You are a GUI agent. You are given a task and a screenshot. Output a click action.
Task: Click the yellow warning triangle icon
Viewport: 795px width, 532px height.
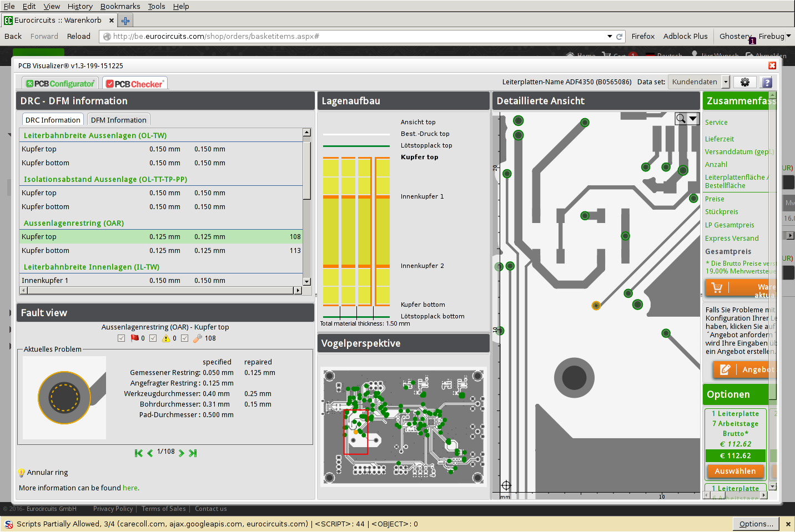166,338
